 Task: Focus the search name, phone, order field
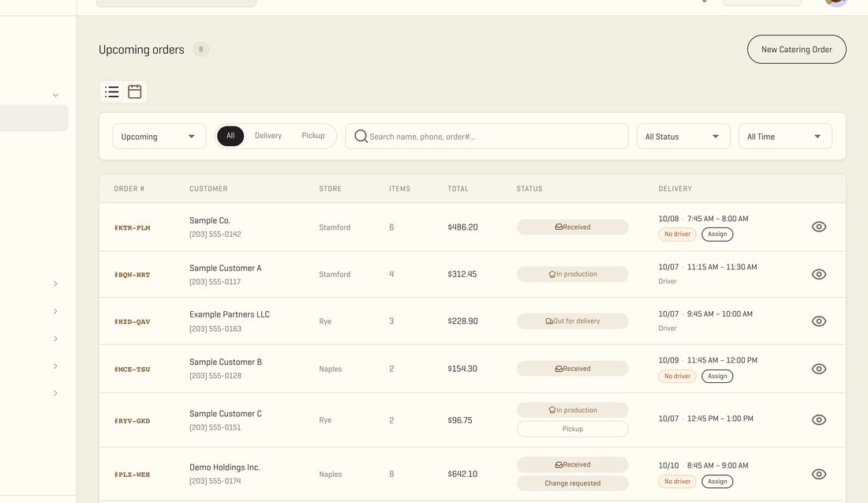[487, 137]
